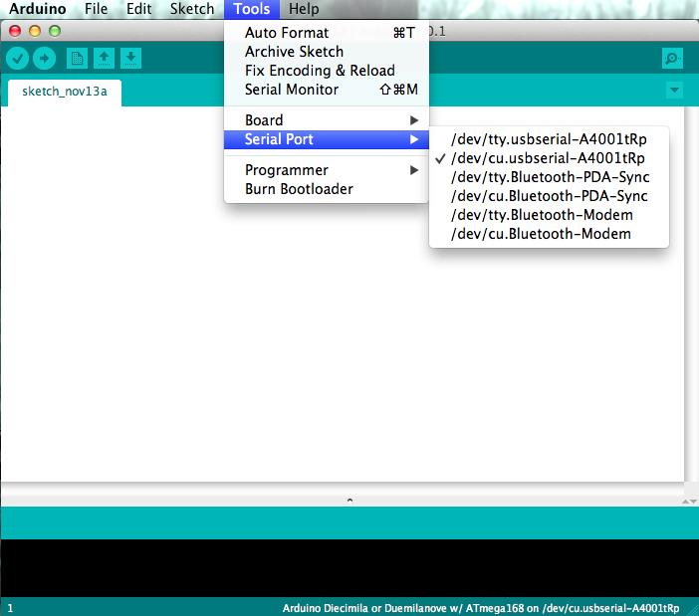
Task: Open Serial Monitor from the menu
Action: click(327, 90)
